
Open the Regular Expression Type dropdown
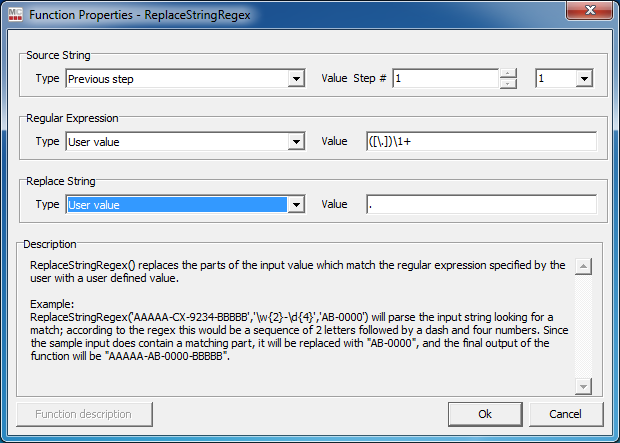point(296,142)
